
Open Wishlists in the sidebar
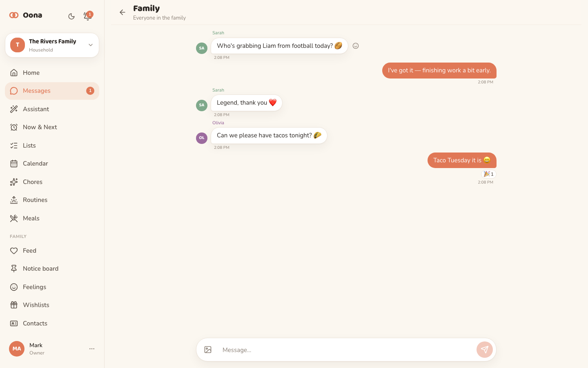(x=52, y=305)
